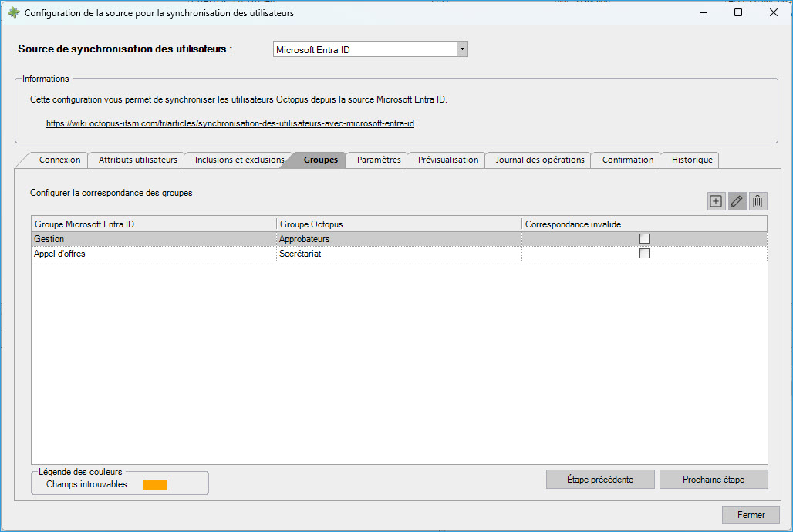Click the add group mapping plus icon
The height and width of the screenshot is (532, 793).
tap(716, 201)
